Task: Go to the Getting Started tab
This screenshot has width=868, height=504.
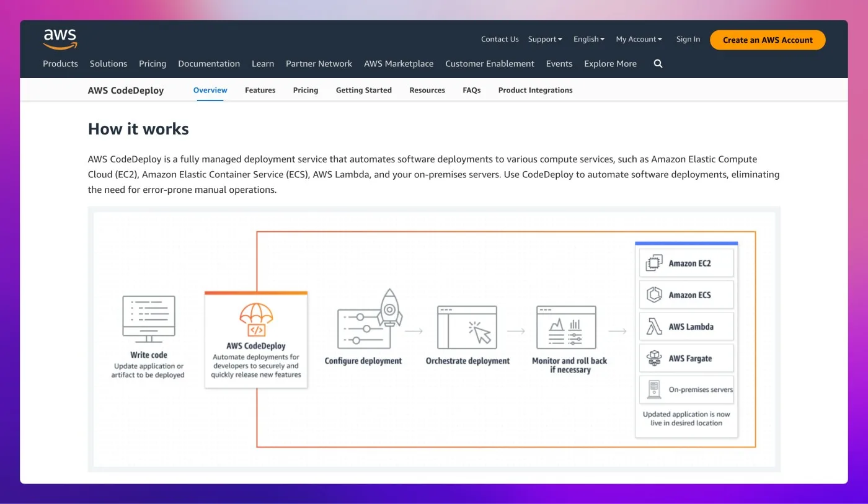Action: pyautogui.click(x=364, y=91)
